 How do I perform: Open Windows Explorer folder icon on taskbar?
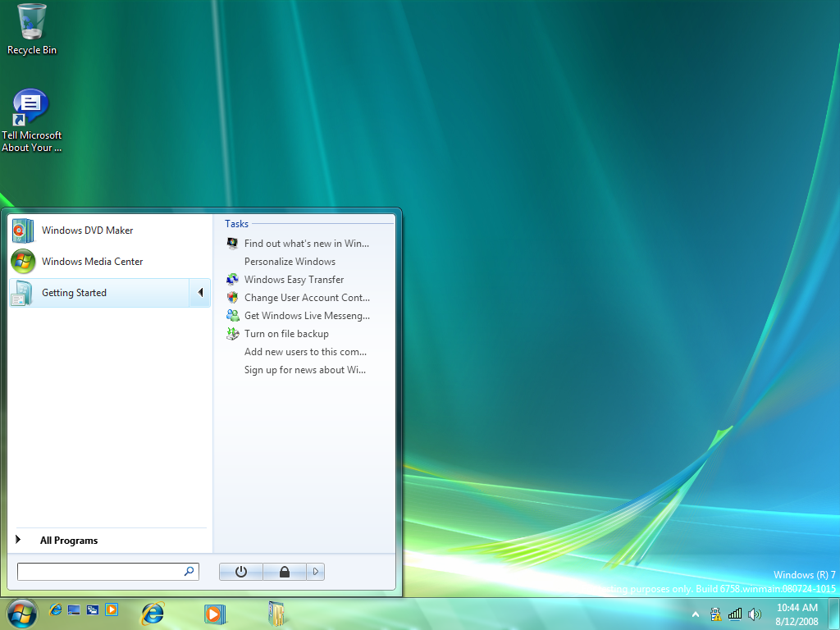(277, 613)
